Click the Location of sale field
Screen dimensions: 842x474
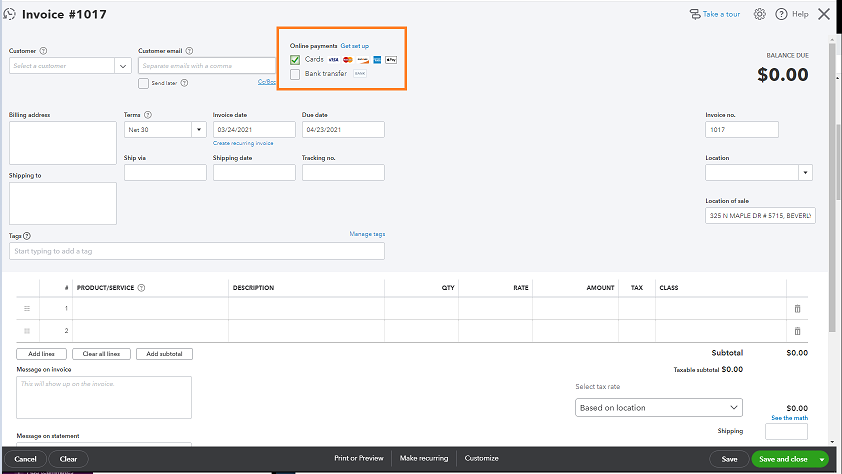pos(760,215)
